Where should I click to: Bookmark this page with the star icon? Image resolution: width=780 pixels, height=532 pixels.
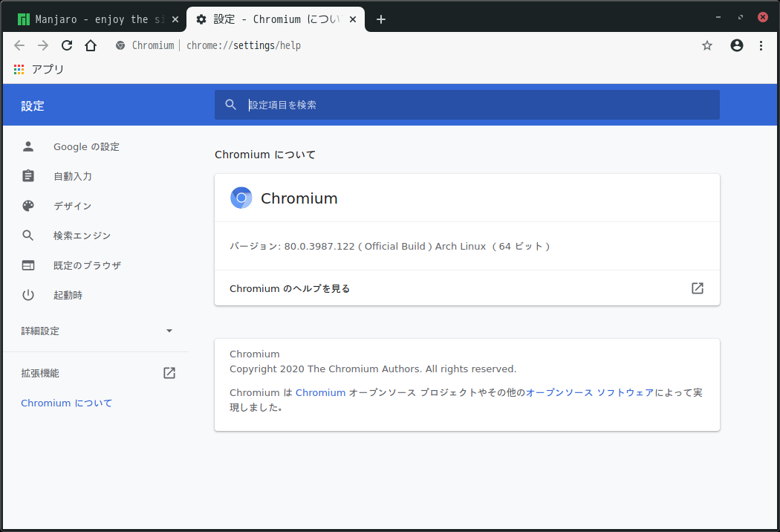pos(707,46)
